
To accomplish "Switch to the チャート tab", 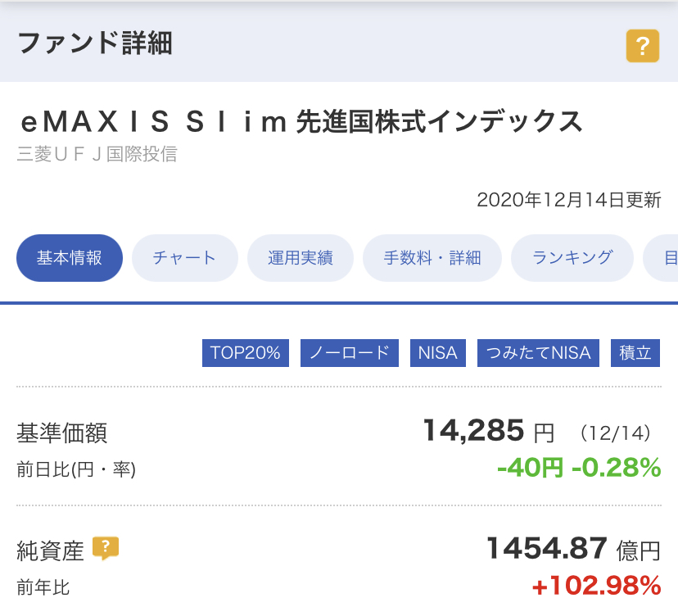I will pos(184,258).
